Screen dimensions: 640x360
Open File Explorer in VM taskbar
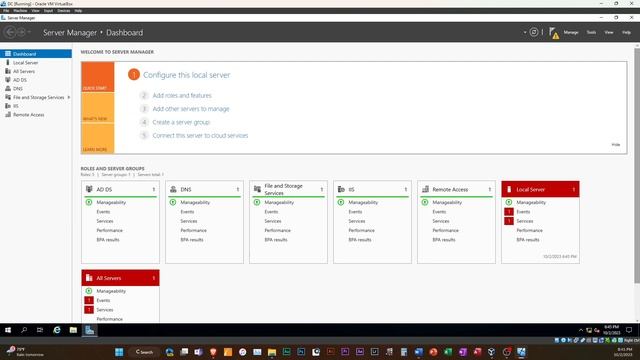(x=73, y=330)
